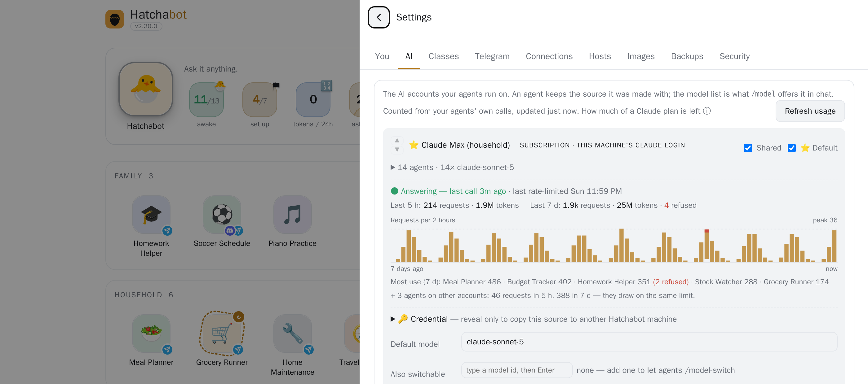Open the Telegram tab

point(492,56)
